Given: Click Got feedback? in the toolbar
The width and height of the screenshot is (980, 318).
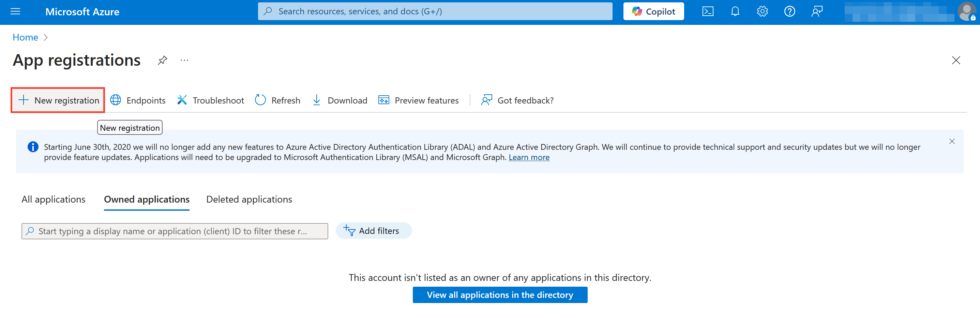Looking at the screenshot, I should (517, 100).
